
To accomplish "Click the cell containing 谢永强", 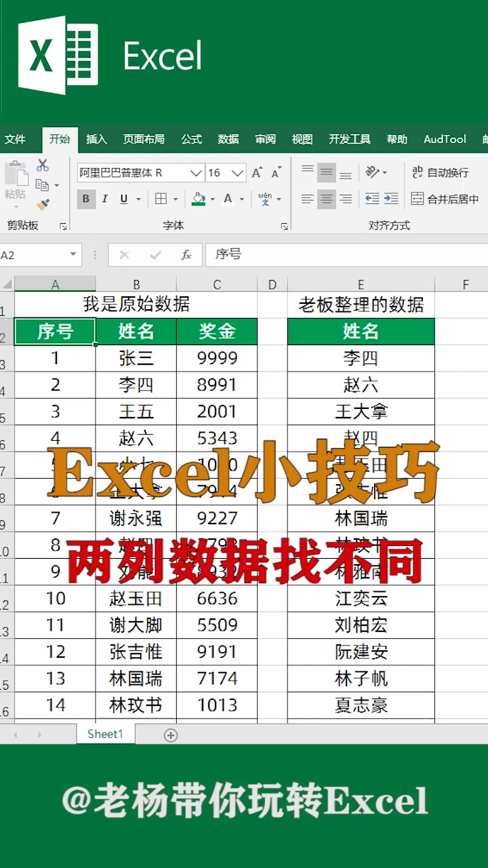I will (136, 518).
